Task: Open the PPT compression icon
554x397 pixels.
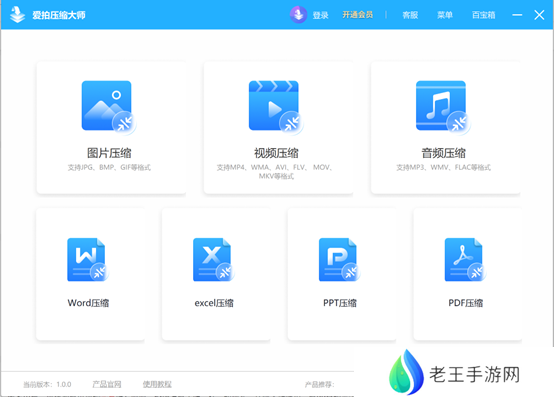Action: click(x=339, y=260)
